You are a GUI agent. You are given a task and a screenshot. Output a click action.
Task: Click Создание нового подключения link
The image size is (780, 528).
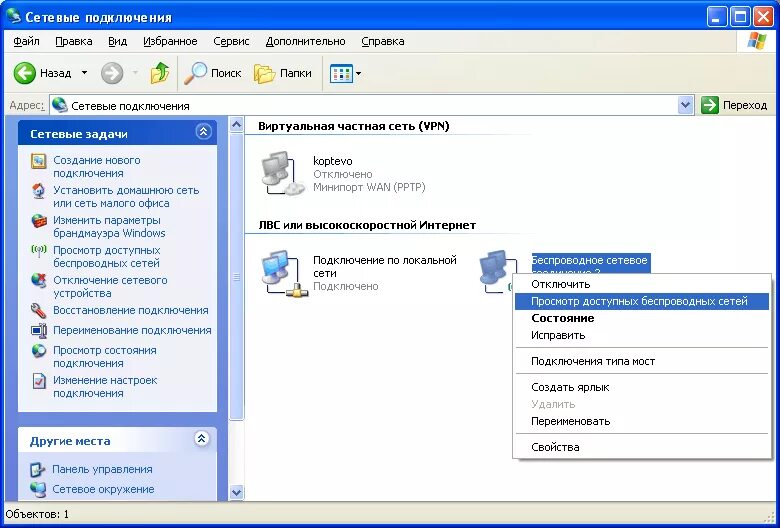(x=97, y=167)
